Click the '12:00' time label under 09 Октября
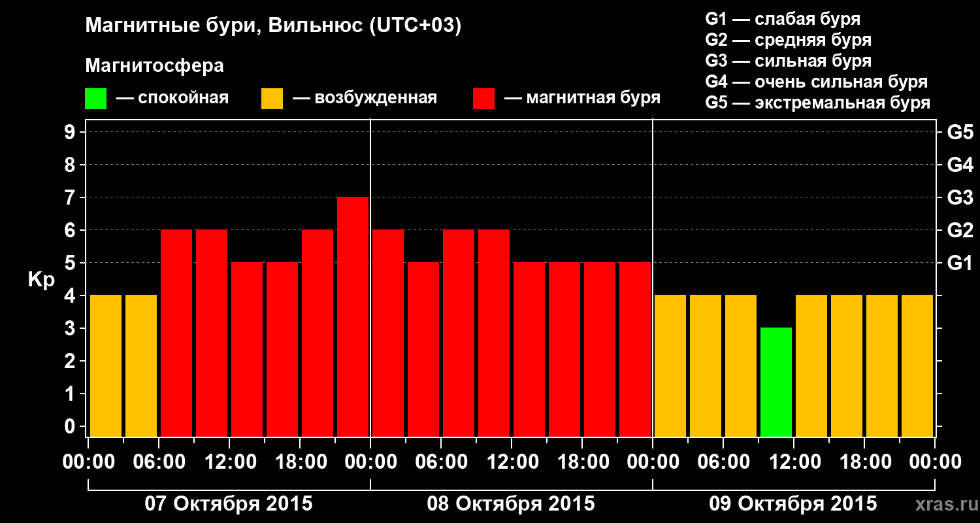This screenshot has height=523, width=980. 794,462
